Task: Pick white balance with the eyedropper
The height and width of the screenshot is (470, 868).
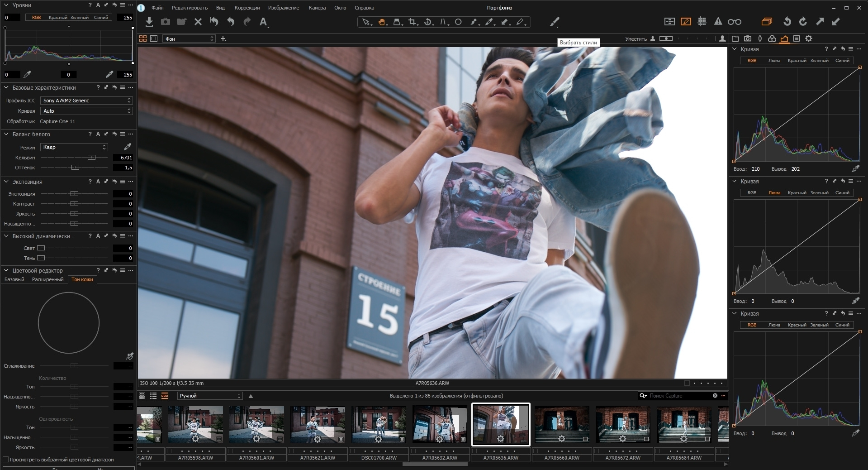Action: pyautogui.click(x=128, y=147)
